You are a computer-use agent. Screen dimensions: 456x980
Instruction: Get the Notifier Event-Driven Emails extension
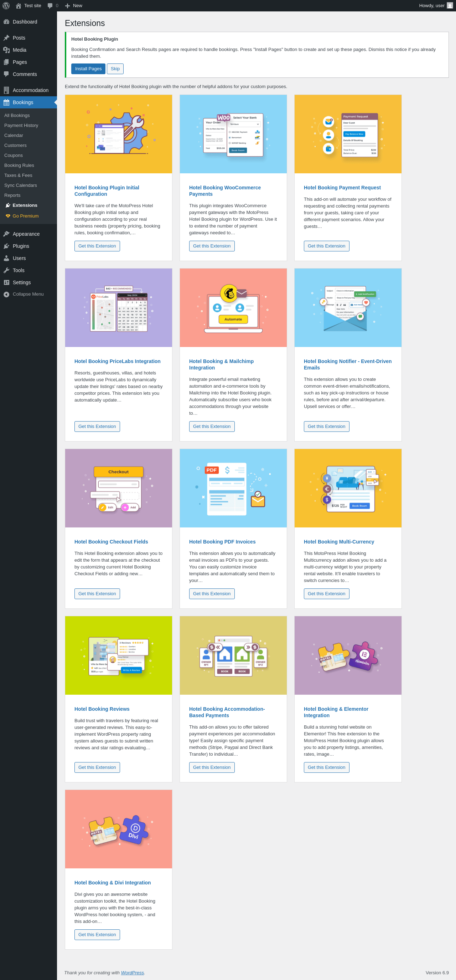(x=326, y=427)
